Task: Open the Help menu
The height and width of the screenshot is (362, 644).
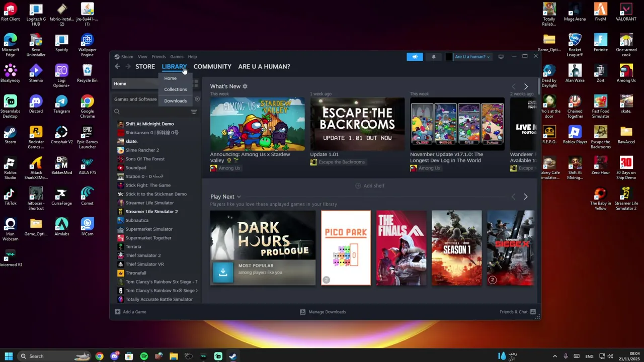Action: (192, 57)
